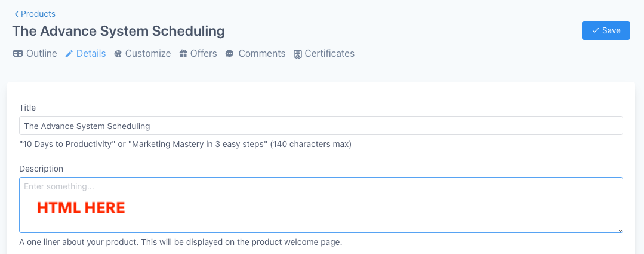The image size is (644, 254).
Task: Click the Offers gift icon
Action: [184, 54]
